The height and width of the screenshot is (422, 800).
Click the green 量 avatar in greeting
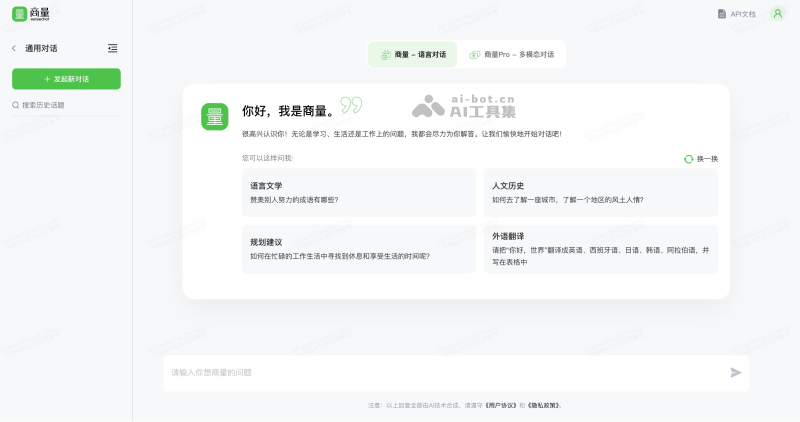[x=214, y=116]
